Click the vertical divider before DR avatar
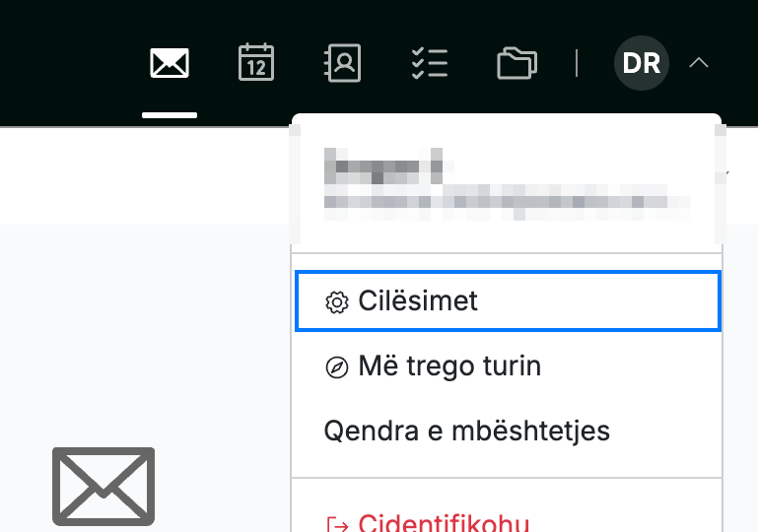The image size is (758, 532). click(577, 63)
